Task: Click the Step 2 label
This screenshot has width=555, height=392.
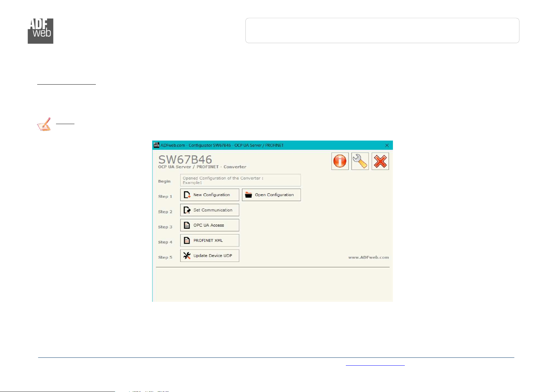Action: (165, 212)
